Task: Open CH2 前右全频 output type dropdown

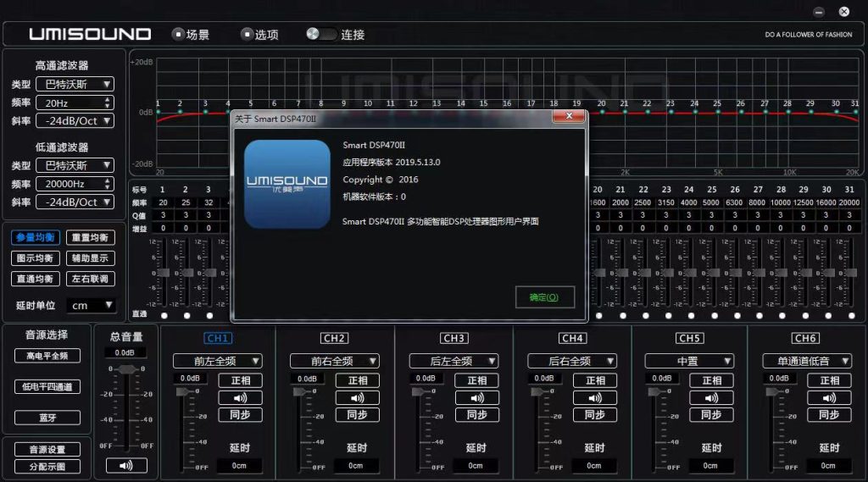Action: (334, 362)
